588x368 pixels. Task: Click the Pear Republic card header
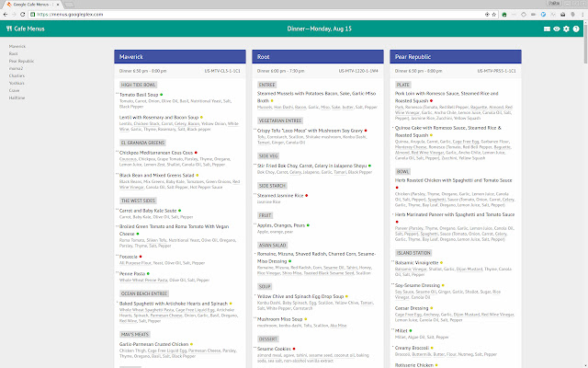pos(456,56)
